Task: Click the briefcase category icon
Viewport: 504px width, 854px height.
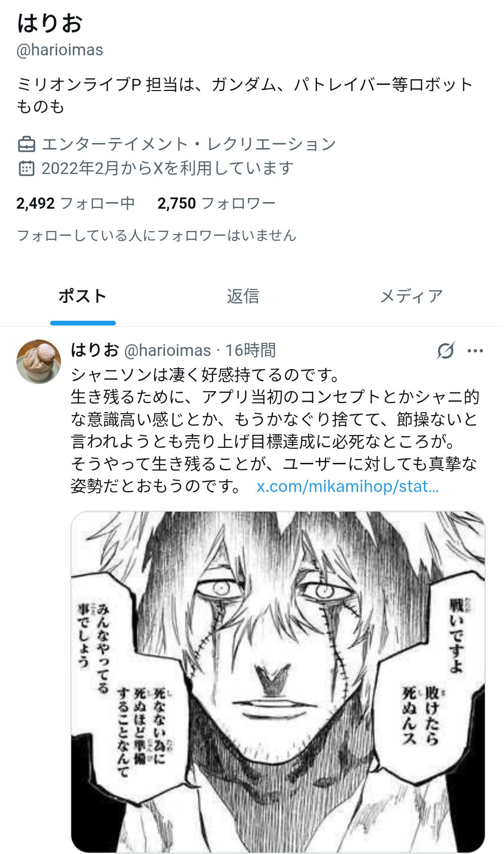Action: pyautogui.click(x=26, y=144)
